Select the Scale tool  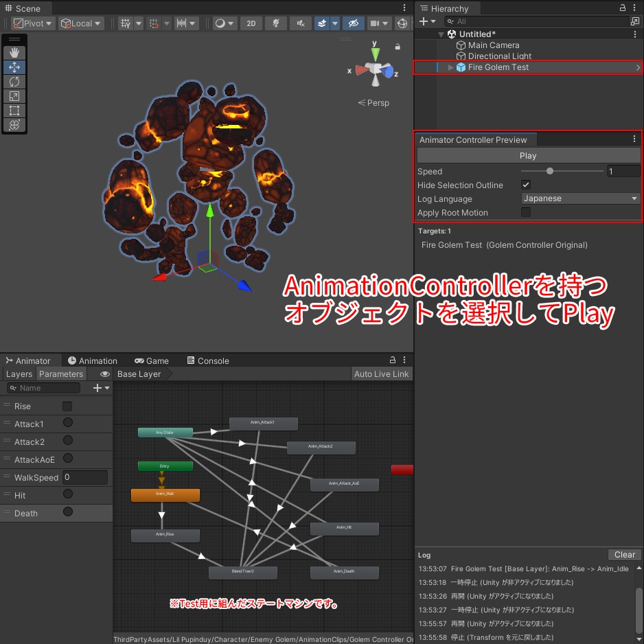pos(14,95)
